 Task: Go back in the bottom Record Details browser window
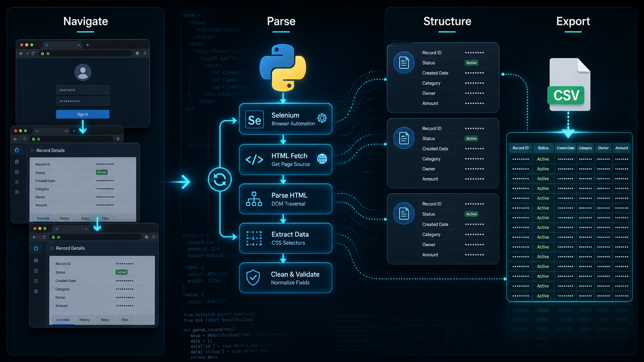(34, 237)
